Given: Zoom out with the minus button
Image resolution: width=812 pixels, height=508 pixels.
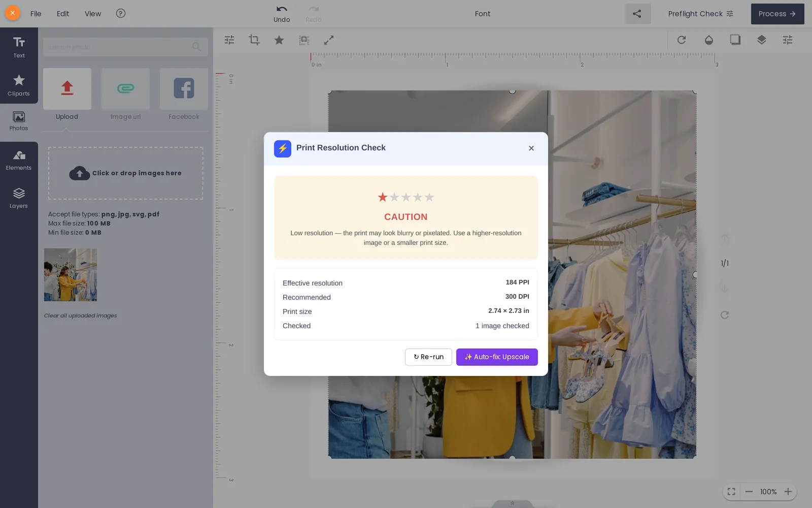Looking at the screenshot, I should [x=749, y=492].
